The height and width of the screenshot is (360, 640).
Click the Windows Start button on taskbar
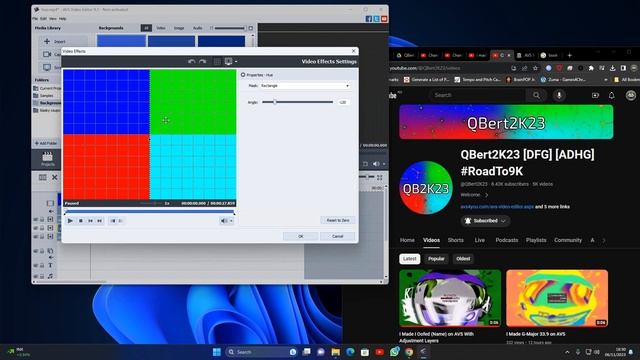(217, 352)
